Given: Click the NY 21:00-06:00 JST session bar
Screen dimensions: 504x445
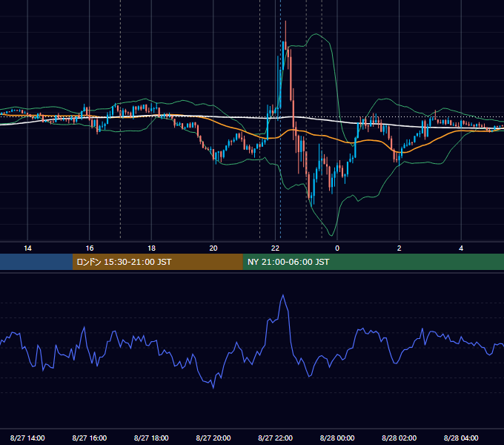Looking at the screenshot, I should click(373, 262).
